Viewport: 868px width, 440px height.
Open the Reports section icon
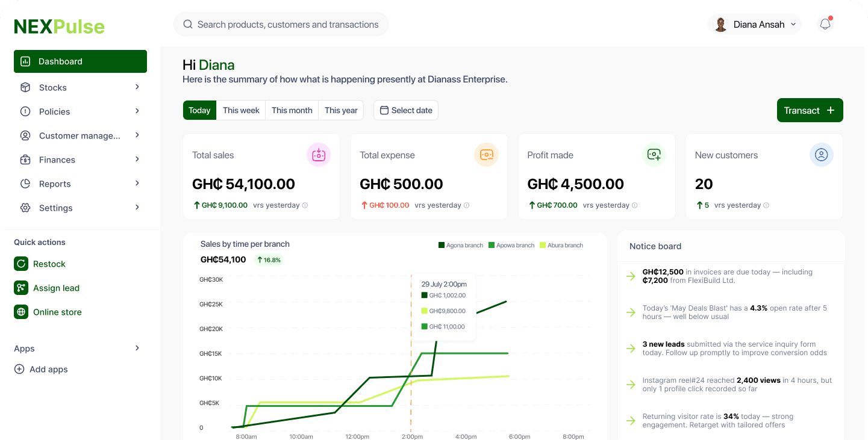click(x=25, y=184)
